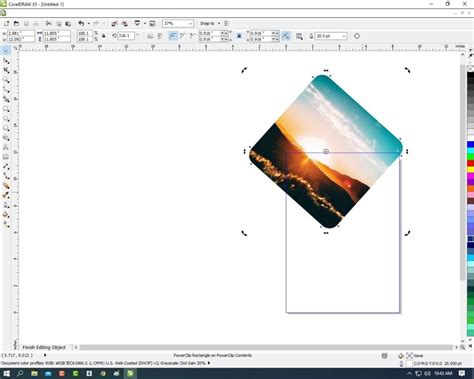Click the Cut scissors icon
This screenshot has height=379, width=474.
pos(49,24)
